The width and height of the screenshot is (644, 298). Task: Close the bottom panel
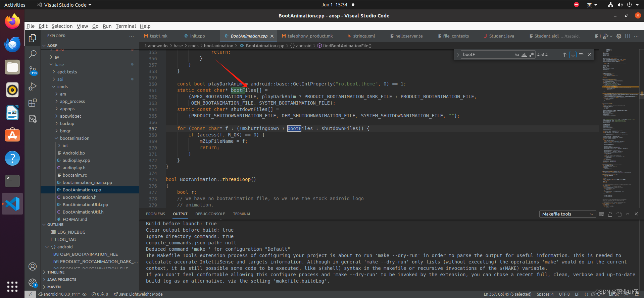(636, 214)
